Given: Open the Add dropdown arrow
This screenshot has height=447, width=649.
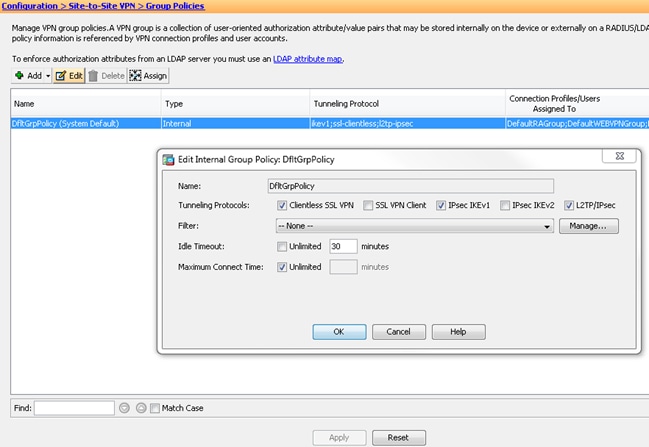Looking at the screenshot, I should click(x=48, y=76).
